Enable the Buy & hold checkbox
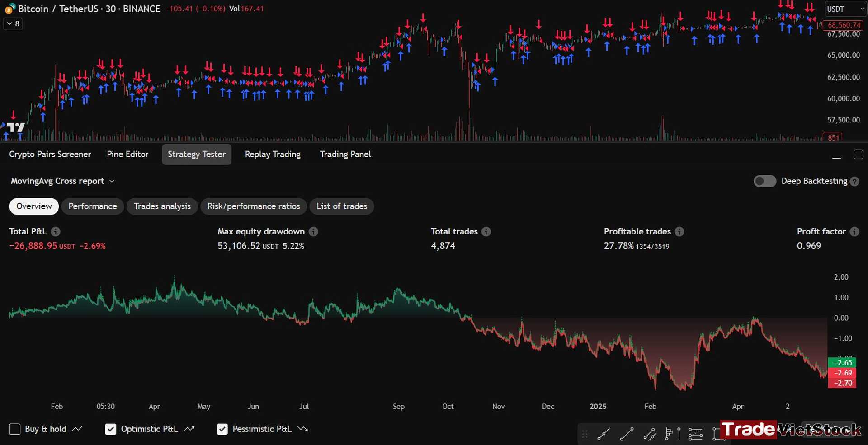This screenshot has height=445, width=868. pyautogui.click(x=15, y=429)
